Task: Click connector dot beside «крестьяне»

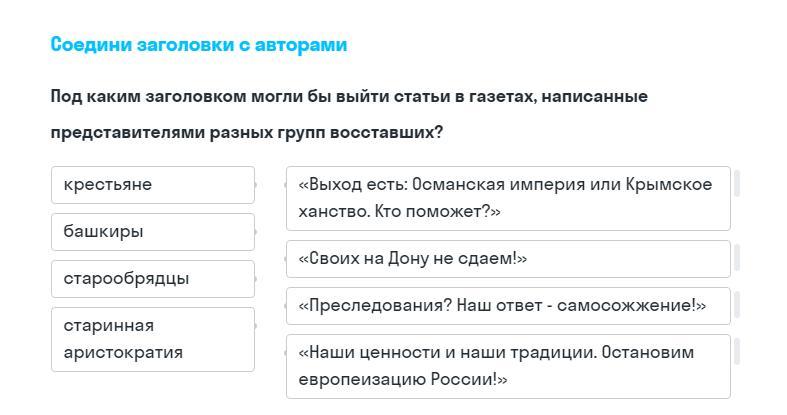Action: coord(257,185)
